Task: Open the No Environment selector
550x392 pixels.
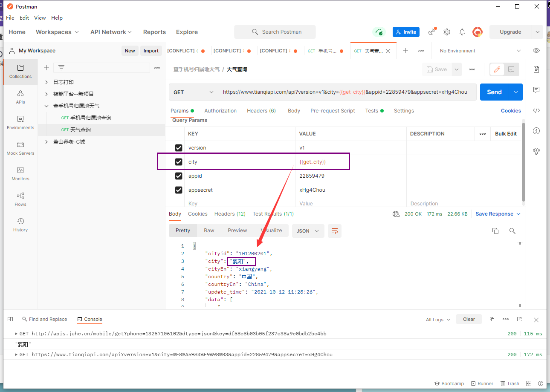Action: [x=480, y=51]
